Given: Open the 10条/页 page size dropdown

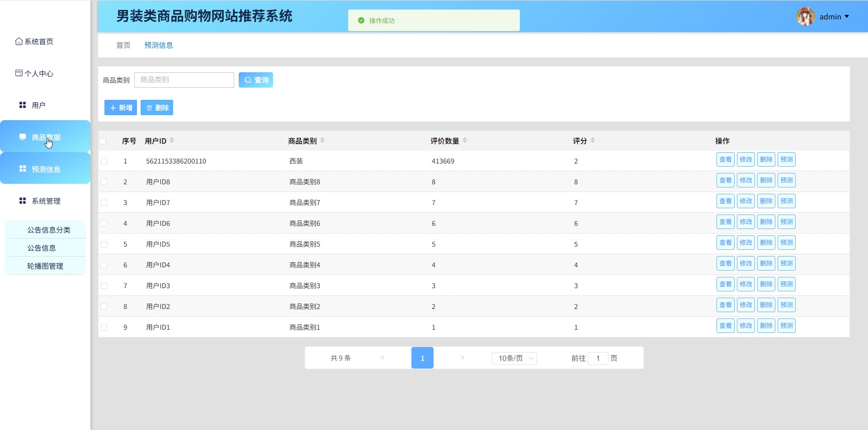Looking at the screenshot, I should tap(514, 358).
